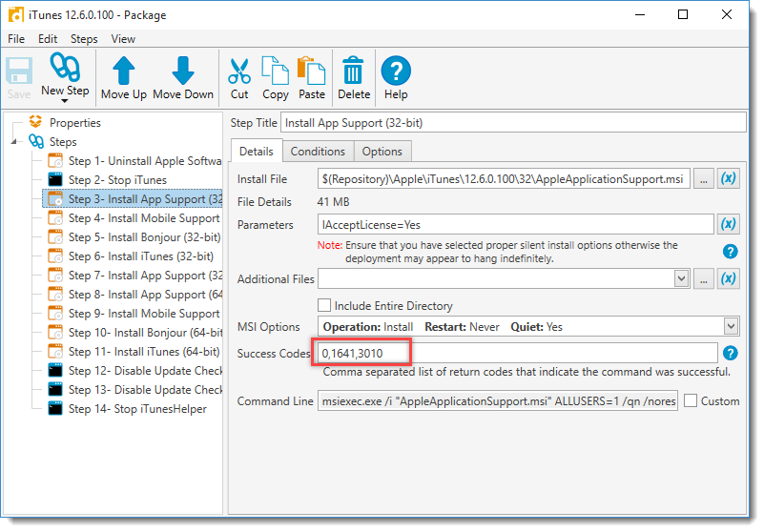Open the Steps menu
Viewport: 764px width, 532px height.
click(84, 39)
